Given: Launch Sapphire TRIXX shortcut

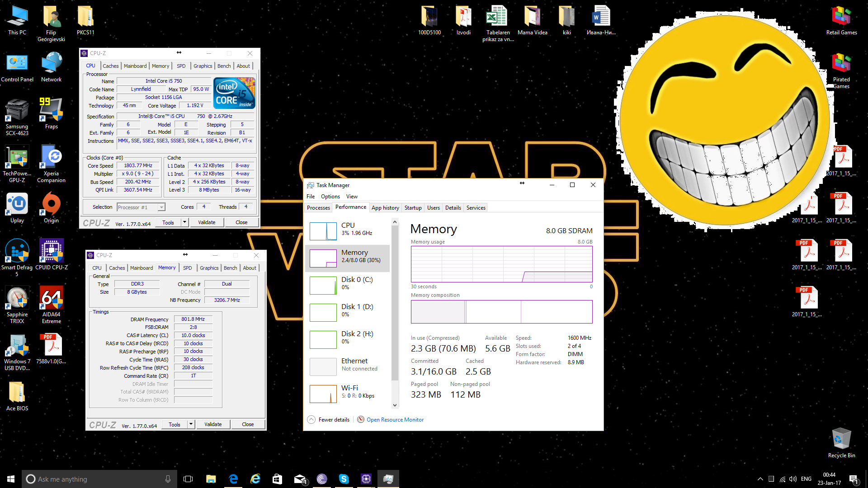Looking at the screenshot, I should click(17, 305).
